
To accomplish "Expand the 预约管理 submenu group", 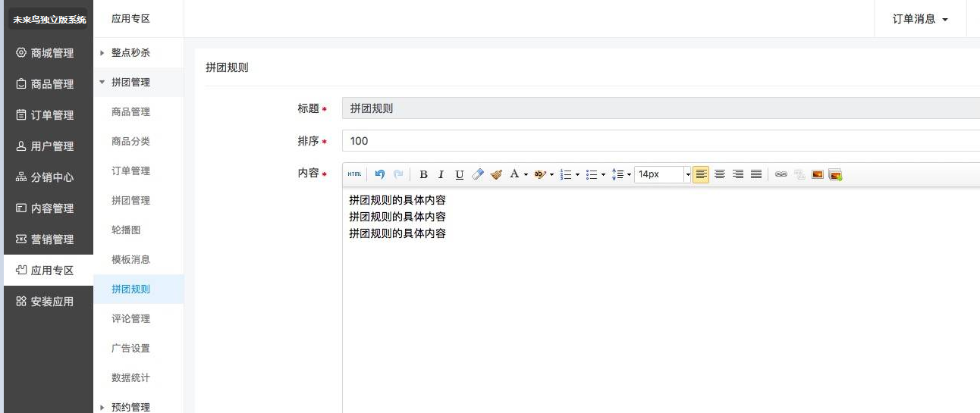I will tap(139, 407).
